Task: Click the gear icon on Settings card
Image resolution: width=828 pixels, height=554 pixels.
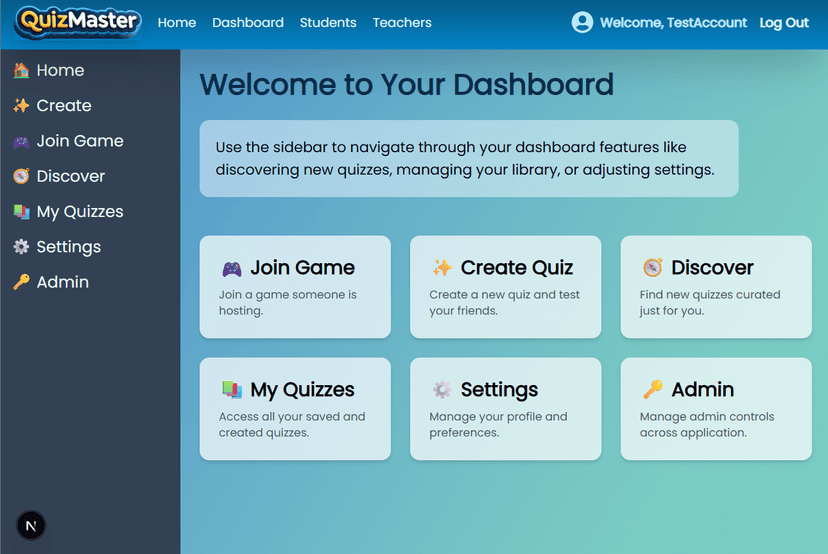Action: pyautogui.click(x=442, y=390)
